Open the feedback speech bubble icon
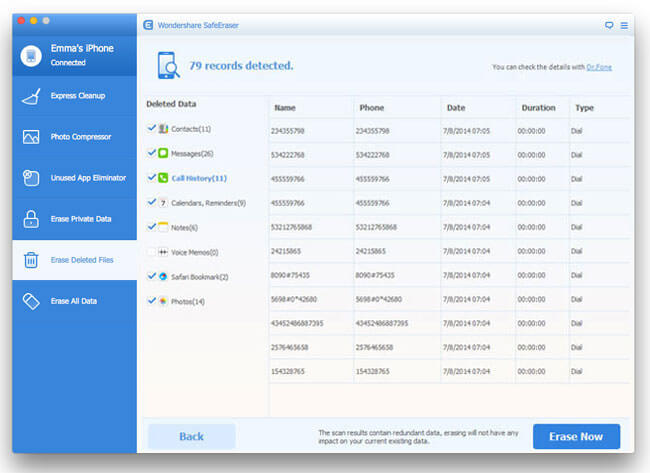 tap(609, 26)
